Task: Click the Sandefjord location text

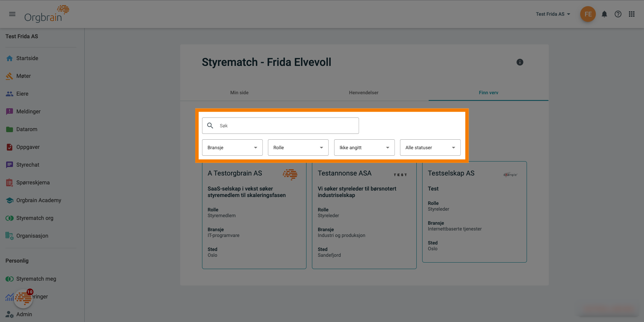Action: (x=329, y=255)
